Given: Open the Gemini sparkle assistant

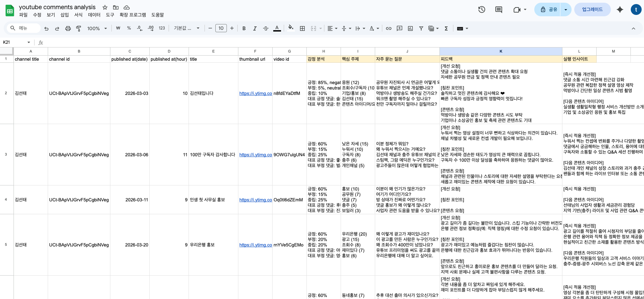Looking at the screenshot, I should point(620,9).
